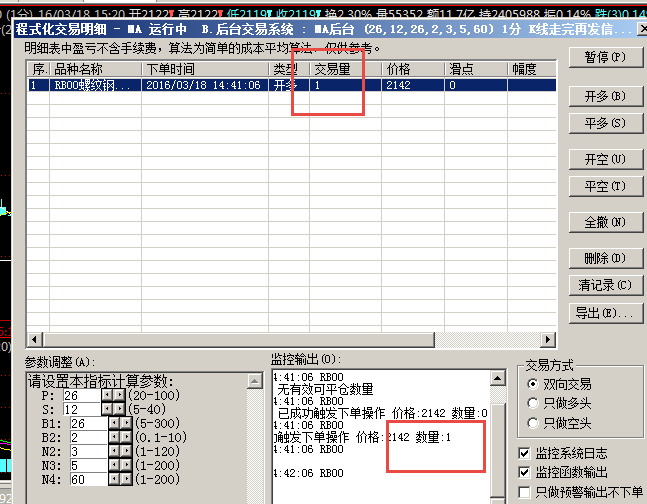Select 双向交易 two-way trading radio option
The height and width of the screenshot is (504, 647).
(x=532, y=384)
